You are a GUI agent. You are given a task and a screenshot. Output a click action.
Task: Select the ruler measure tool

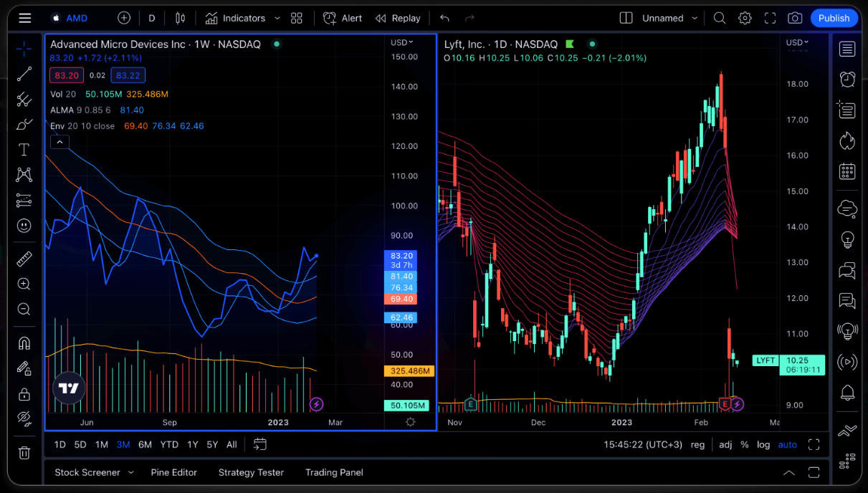coord(24,259)
